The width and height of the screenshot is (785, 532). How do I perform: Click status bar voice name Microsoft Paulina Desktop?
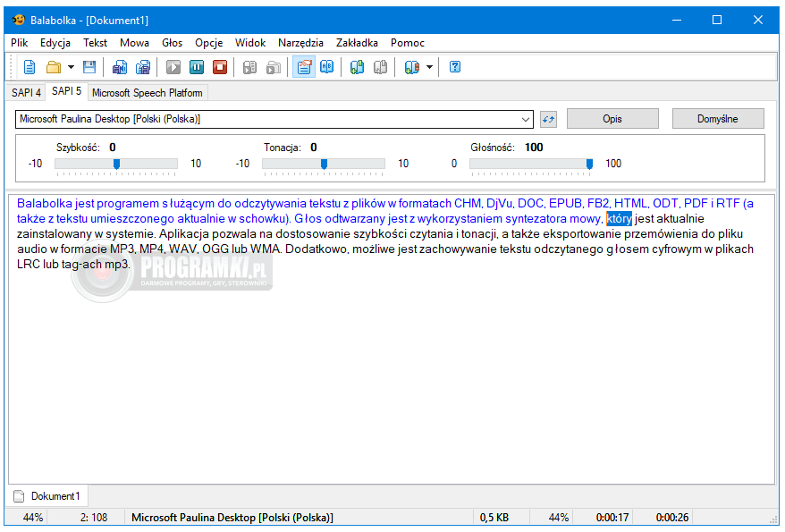point(232,518)
